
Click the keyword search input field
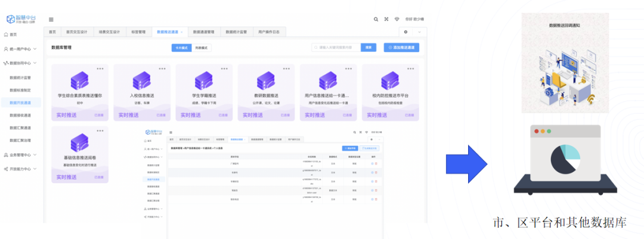[x=337, y=47]
